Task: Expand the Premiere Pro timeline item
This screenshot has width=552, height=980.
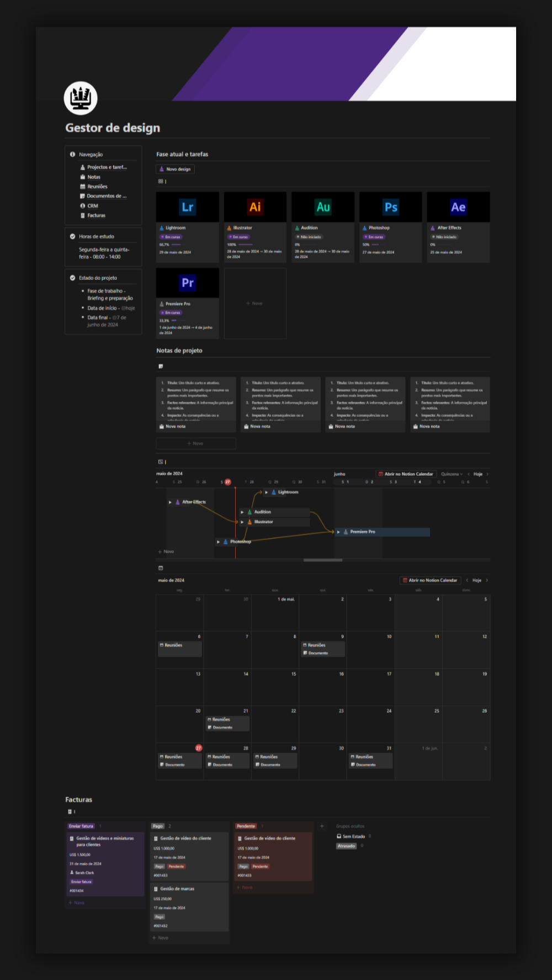Action: tap(338, 532)
